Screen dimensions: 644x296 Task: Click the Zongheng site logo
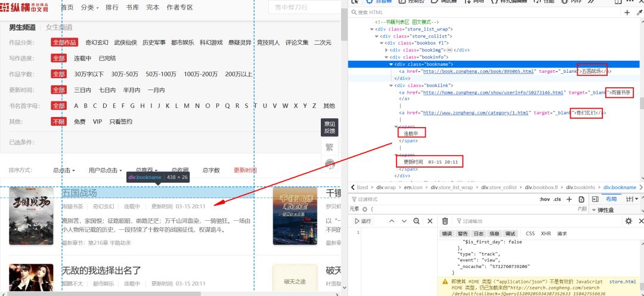coord(24,6)
